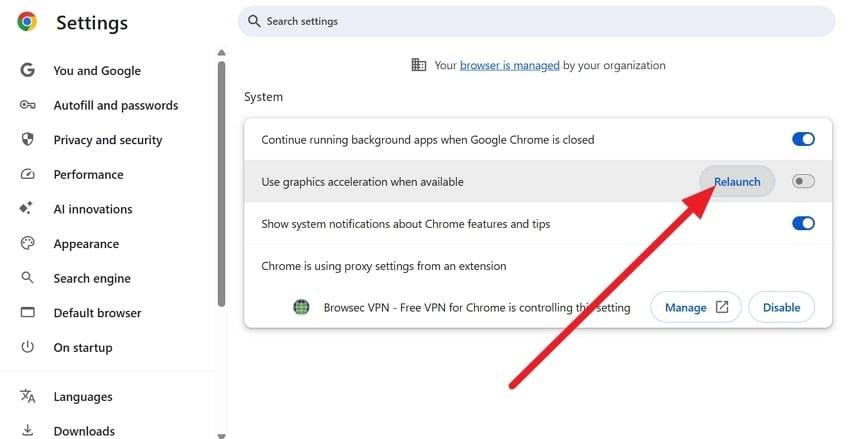The height and width of the screenshot is (439, 850).
Task: Click the Chrome logo beside Settings
Action: (27, 22)
